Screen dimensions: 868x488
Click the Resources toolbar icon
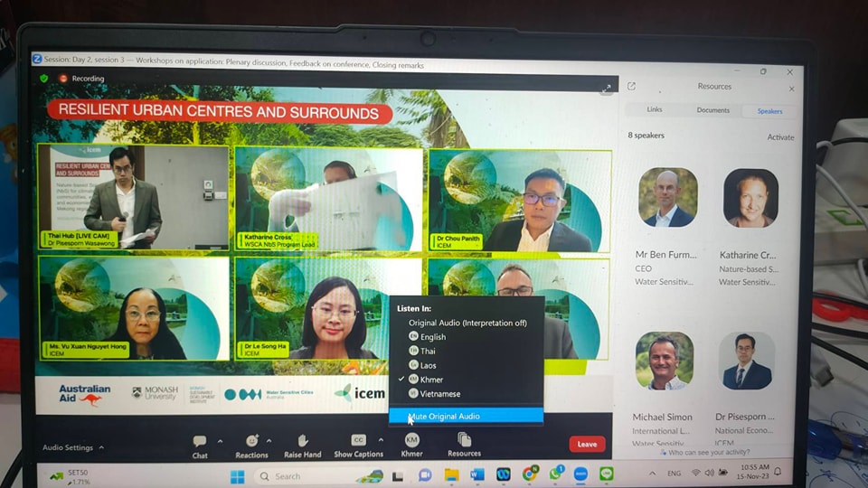[x=464, y=440]
